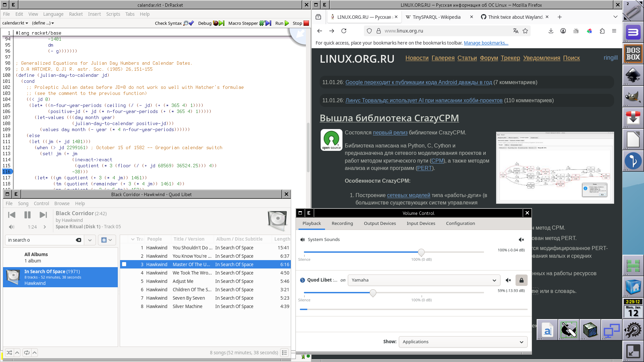Run the program in DrRacket
644x362 pixels.
282,23
